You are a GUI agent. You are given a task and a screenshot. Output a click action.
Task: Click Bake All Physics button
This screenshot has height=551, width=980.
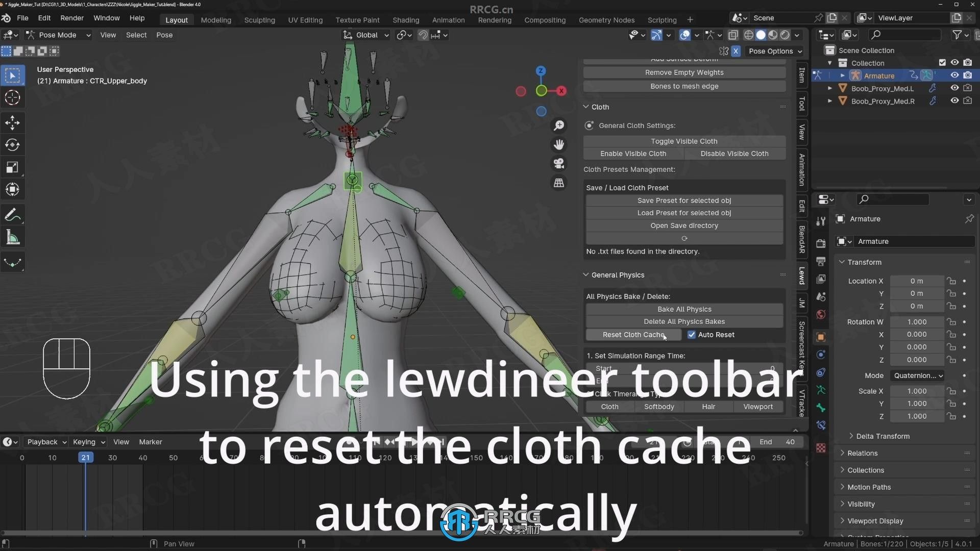click(x=684, y=309)
